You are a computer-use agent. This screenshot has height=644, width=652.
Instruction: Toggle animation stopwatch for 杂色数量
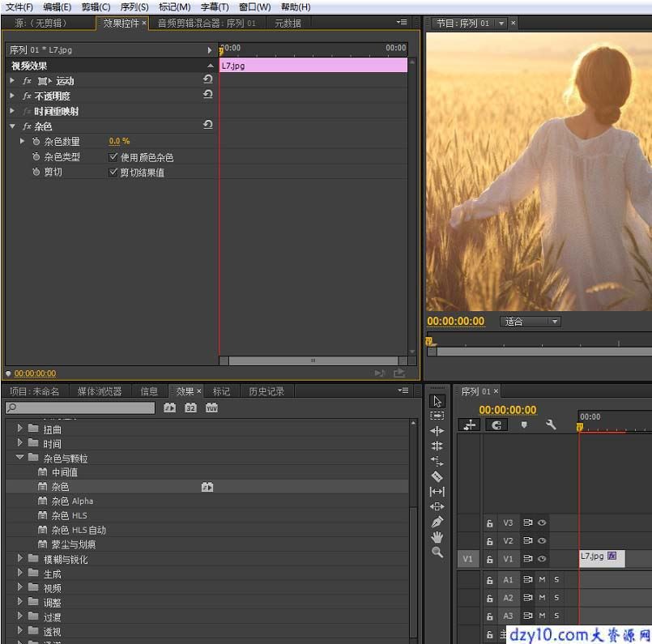tap(36, 141)
